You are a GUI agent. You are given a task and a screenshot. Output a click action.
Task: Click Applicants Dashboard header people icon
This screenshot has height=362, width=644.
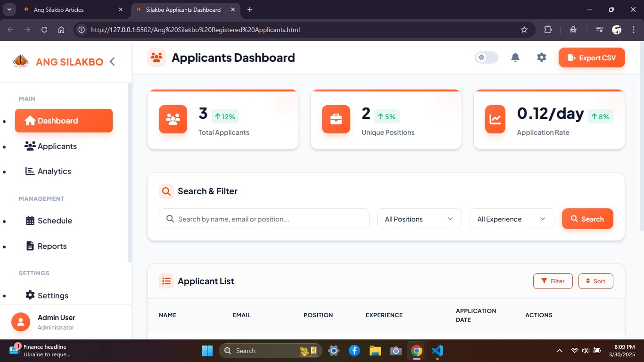(x=157, y=58)
